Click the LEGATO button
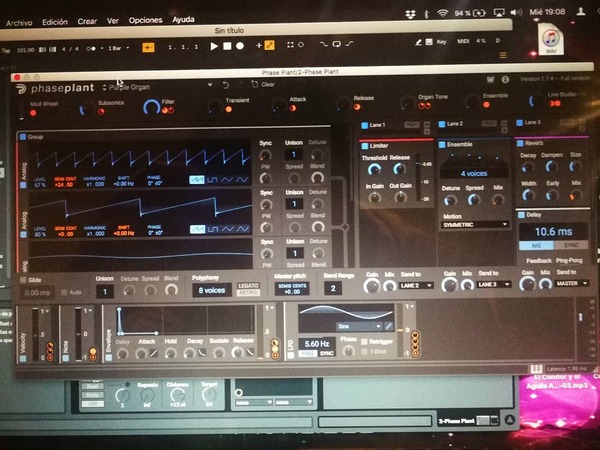 pos(248,285)
